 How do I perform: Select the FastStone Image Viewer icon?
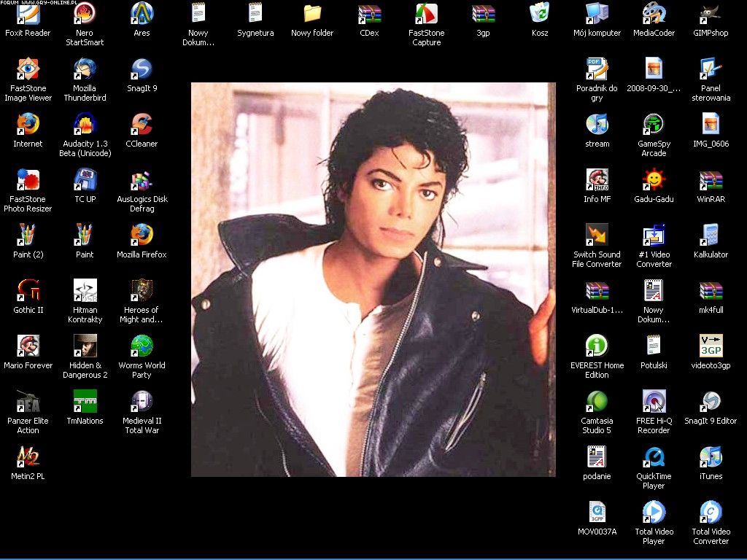click(28, 69)
